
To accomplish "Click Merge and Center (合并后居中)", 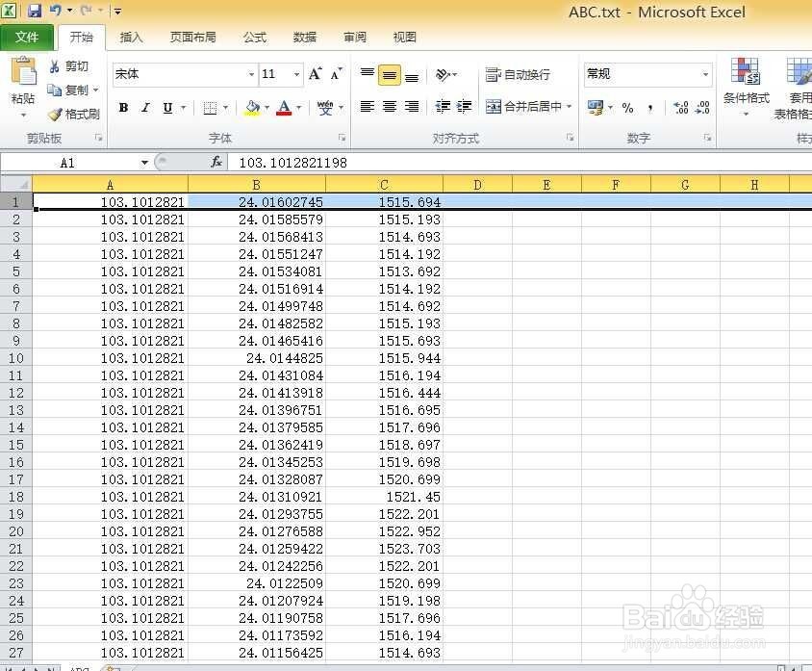I will (x=523, y=107).
